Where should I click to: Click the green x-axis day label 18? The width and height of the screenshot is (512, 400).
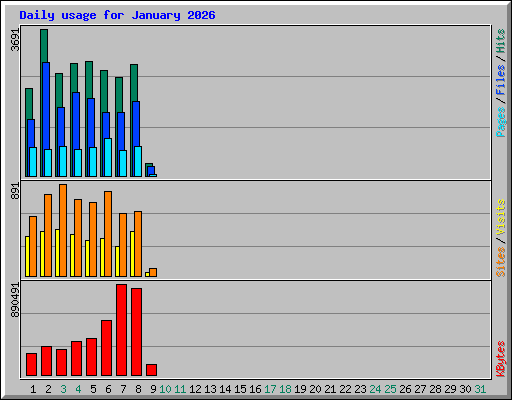[x=285, y=389]
